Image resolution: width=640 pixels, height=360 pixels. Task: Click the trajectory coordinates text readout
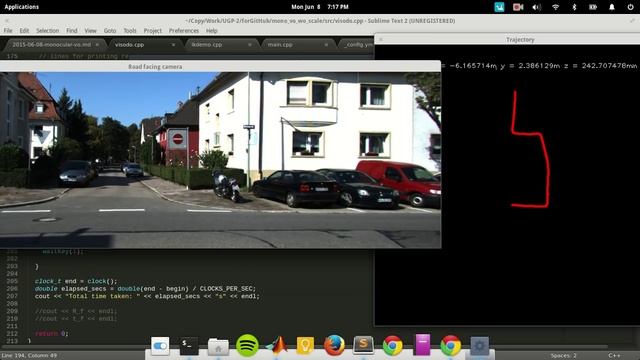[540, 66]
